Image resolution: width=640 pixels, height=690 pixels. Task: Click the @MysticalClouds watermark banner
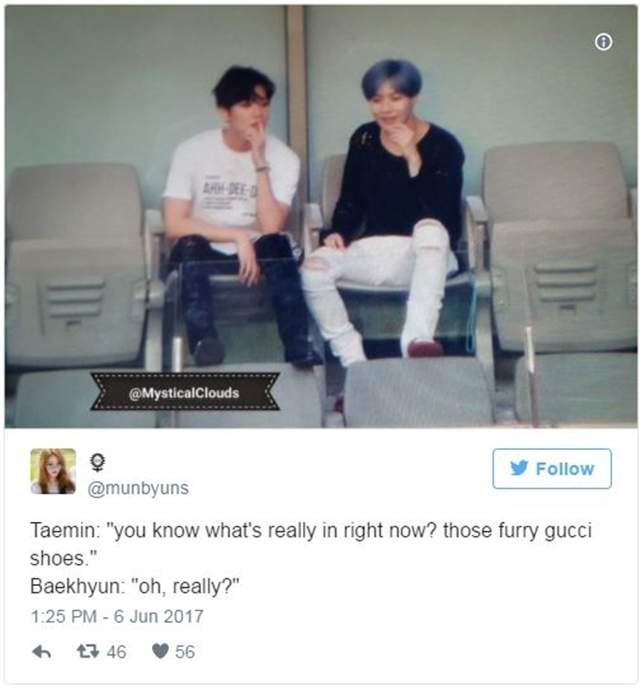(185, 392)
